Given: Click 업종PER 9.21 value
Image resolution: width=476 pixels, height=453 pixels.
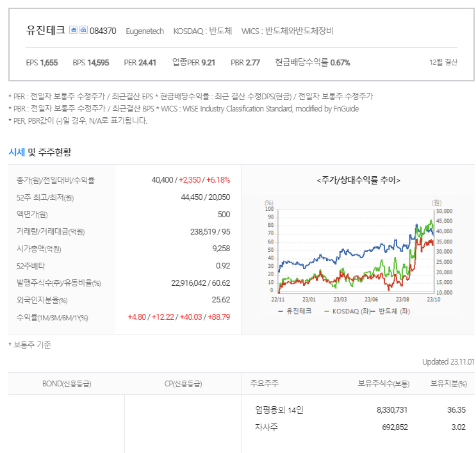Looking at the screenshot, I should [193, 63].
